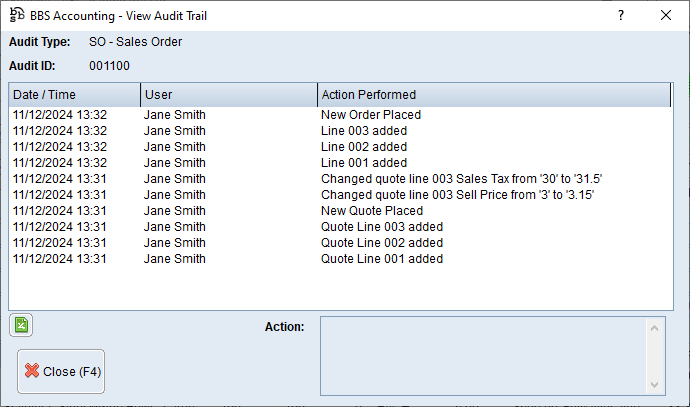Select the Line 002 added entry
The image size is (690, 407).
(x=363, y=147)
